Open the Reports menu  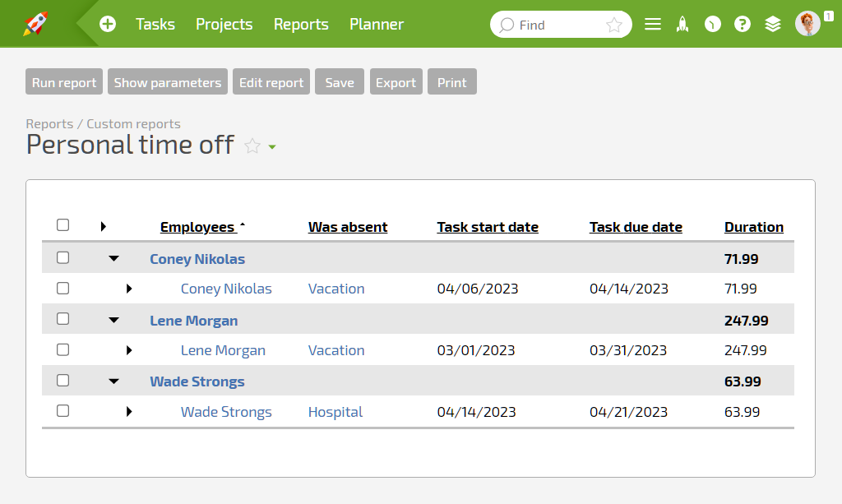301,24
